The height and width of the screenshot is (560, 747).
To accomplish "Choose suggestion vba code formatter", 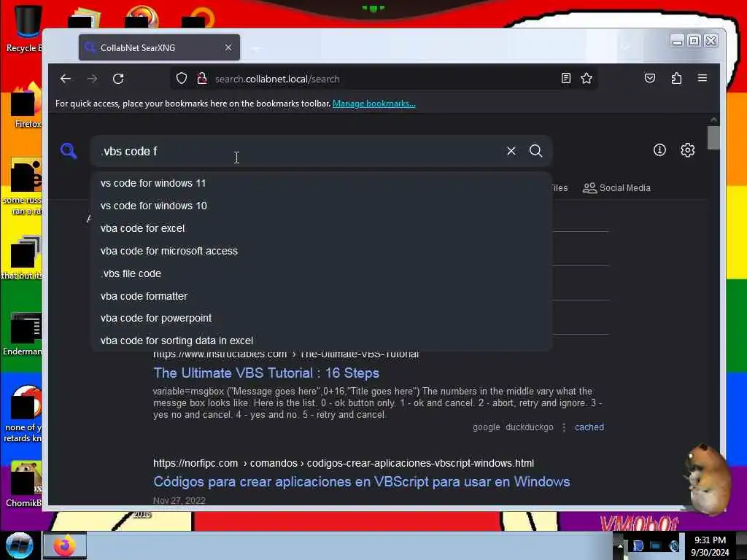I will click(x=321, y=296).
